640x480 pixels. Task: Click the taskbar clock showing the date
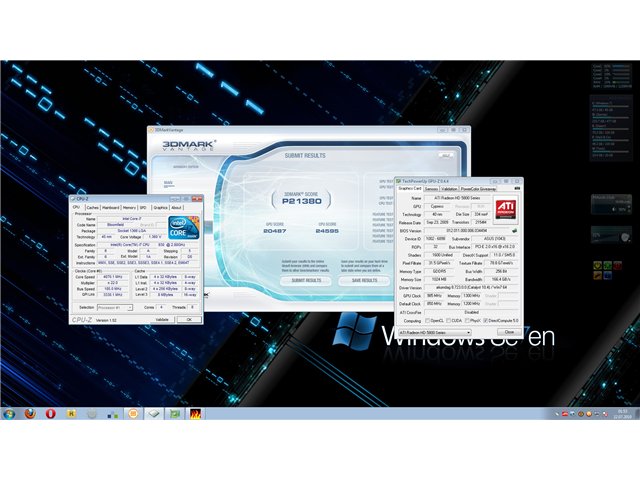pos(622,414)
